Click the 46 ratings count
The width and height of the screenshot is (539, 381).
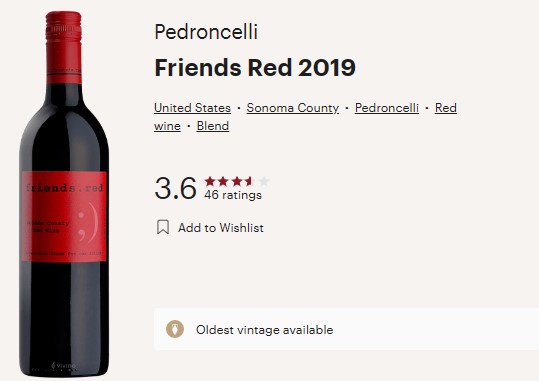click(x=233, y=195)
